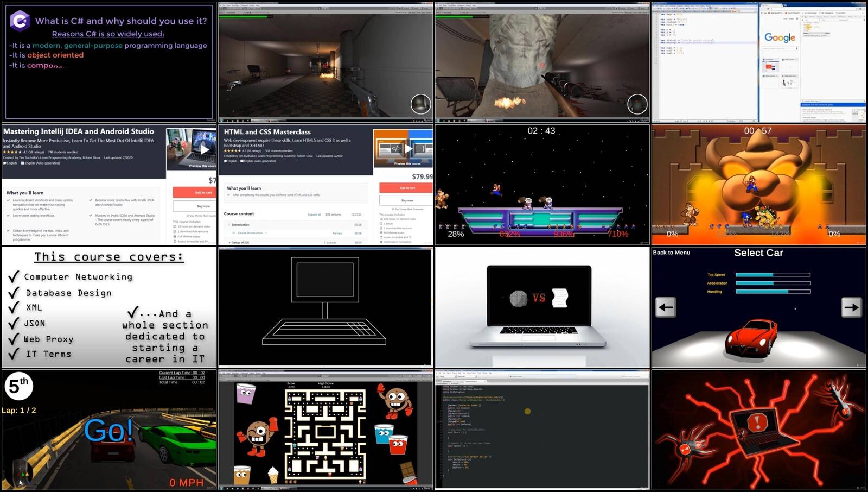Click the green health bar in first shooter
This screenshot has height=492, width=868.
pos(243,17)
